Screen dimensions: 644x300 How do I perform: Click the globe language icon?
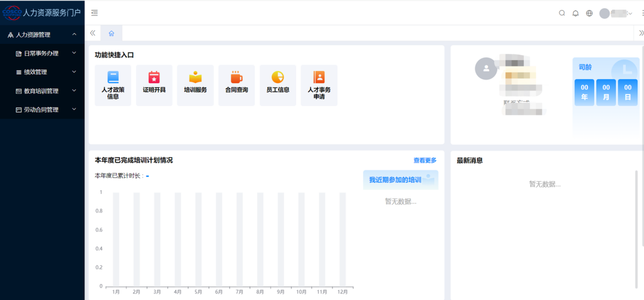pos(589,13)
